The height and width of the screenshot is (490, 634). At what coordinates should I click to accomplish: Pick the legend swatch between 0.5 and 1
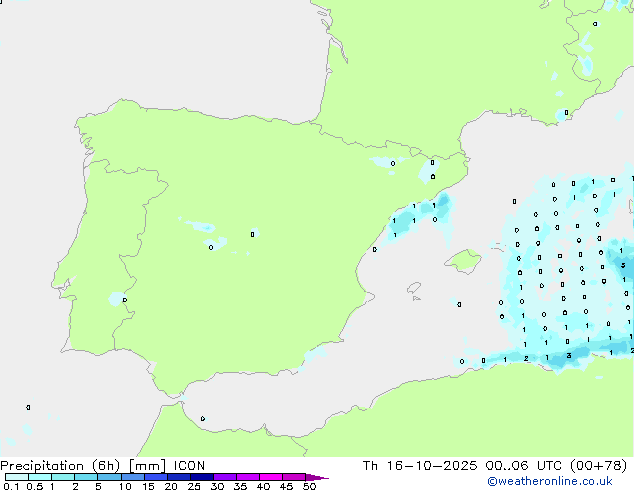point(40,477)
